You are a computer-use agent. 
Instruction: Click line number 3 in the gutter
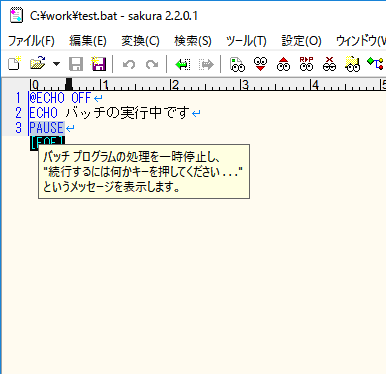pos(18,128)
